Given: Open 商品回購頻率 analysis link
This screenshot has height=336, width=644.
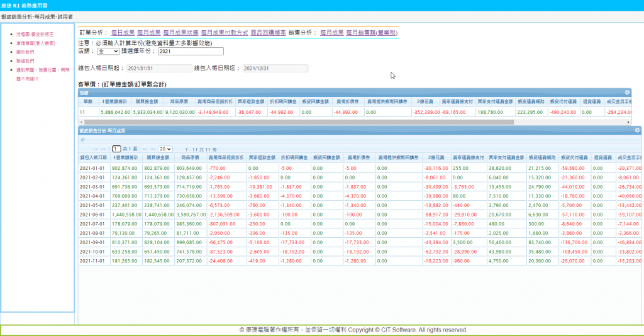Looking at the screenshot, I should pyautogui.click(x=268, y=32).
